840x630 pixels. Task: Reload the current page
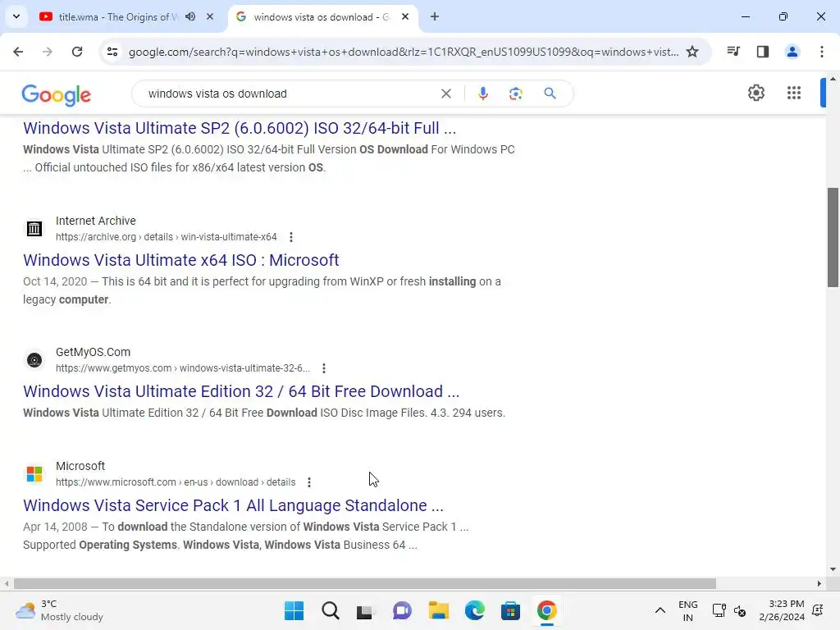point(77,52)
